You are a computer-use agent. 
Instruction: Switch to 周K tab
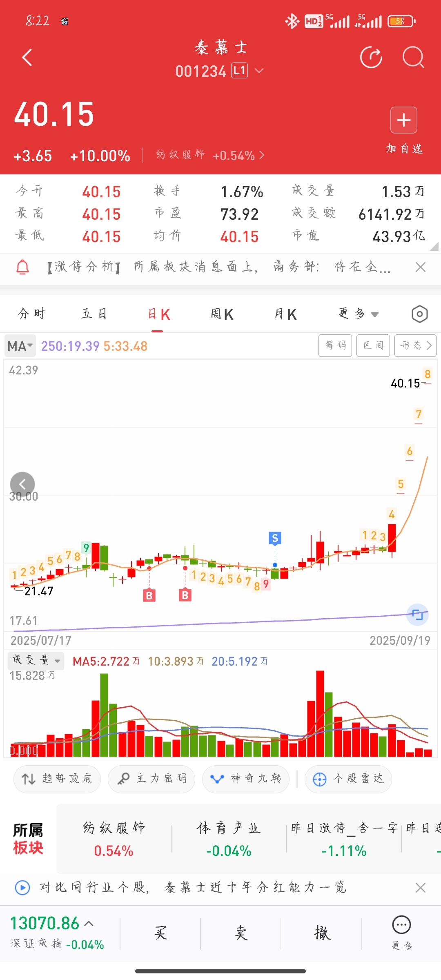222,314
